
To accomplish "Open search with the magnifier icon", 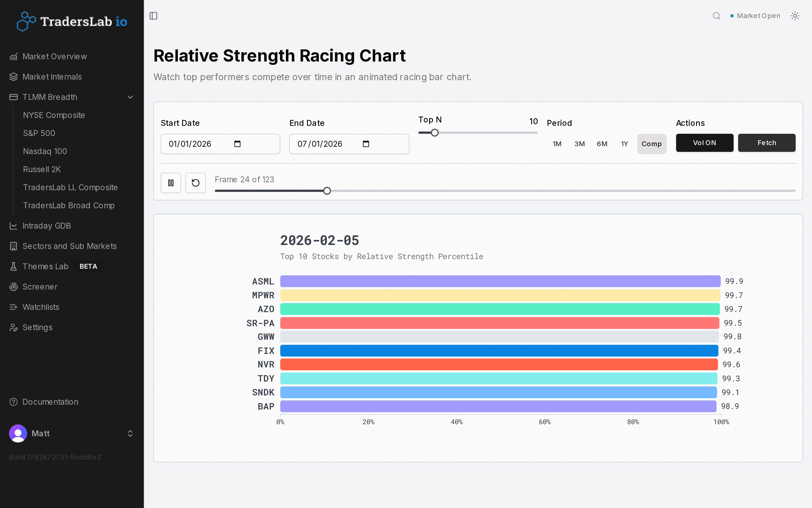I will [716, 16].
